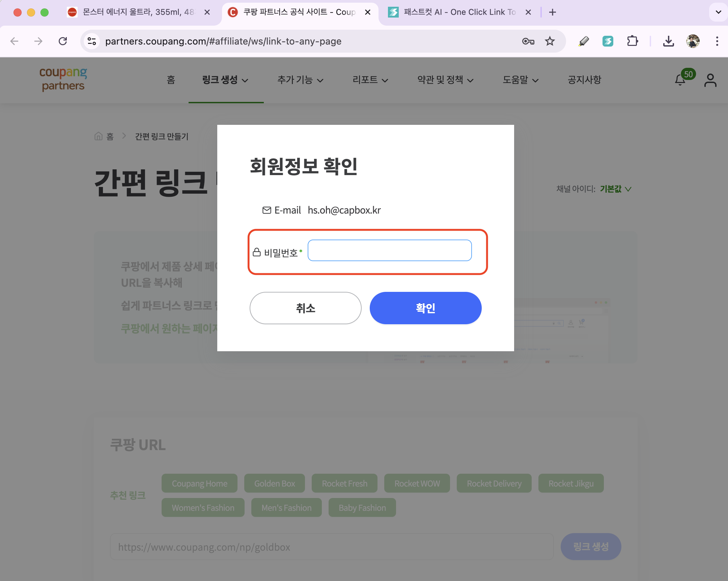
Task: Select the Men's Fashion recommended link
Action: coord(286,508)
